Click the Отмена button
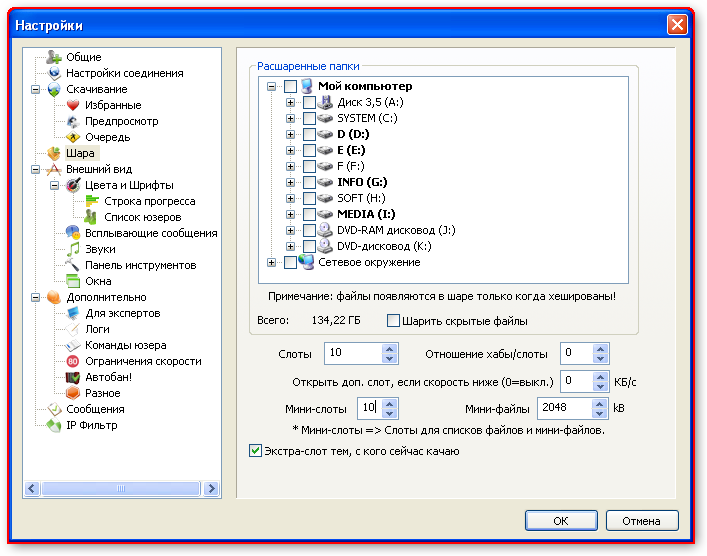Image resolution: width=707 pixels, height=556 pixels. tap(642, 521)
